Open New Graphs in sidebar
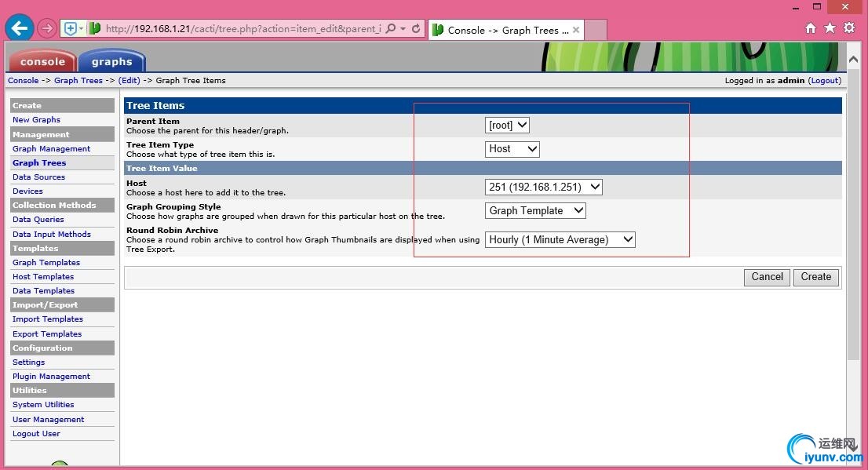The height and width of the screenshot is (470, 868). coord(37,119)
